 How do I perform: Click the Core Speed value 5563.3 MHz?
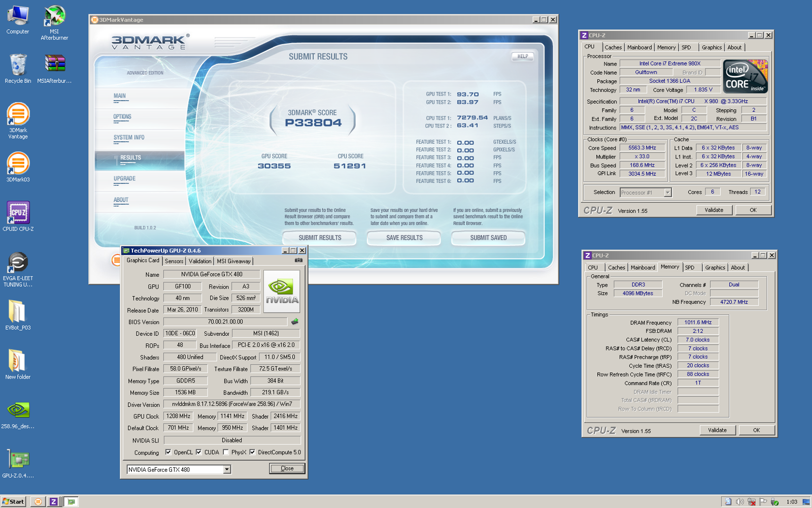(642, 148)
